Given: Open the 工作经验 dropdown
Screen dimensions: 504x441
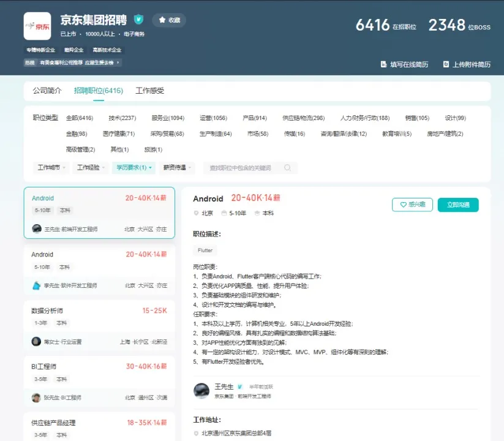Looking at the screenshot, I should click(91, 167).
